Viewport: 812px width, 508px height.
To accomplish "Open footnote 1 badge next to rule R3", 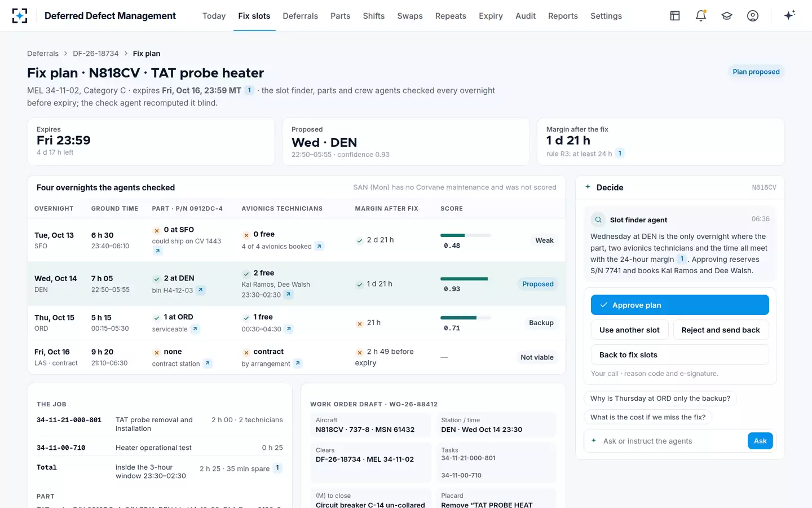I will point(620,154).
